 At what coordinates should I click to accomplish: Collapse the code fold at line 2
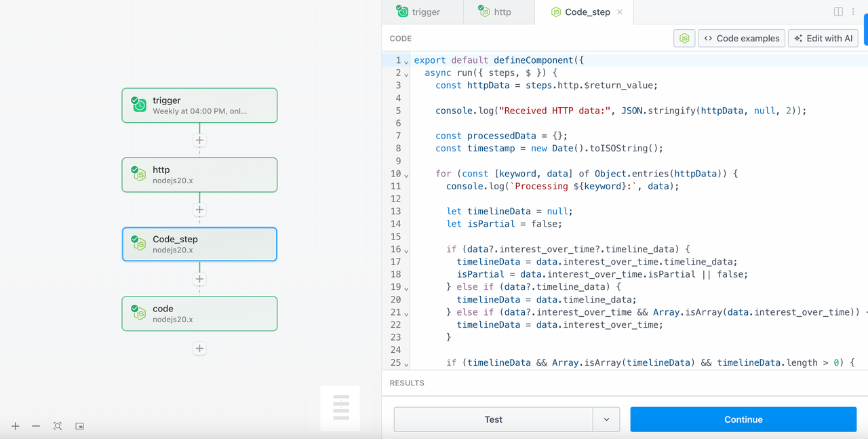click(406, 73)
